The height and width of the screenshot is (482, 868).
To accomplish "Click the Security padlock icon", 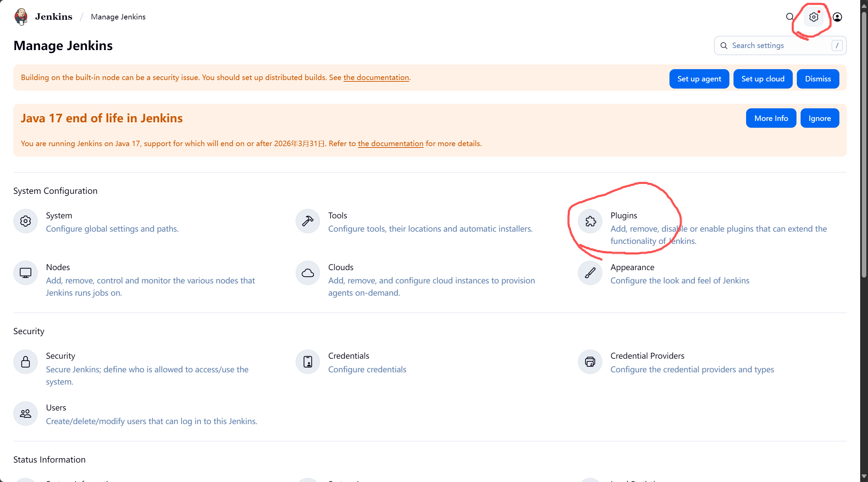I will (26, 362).
